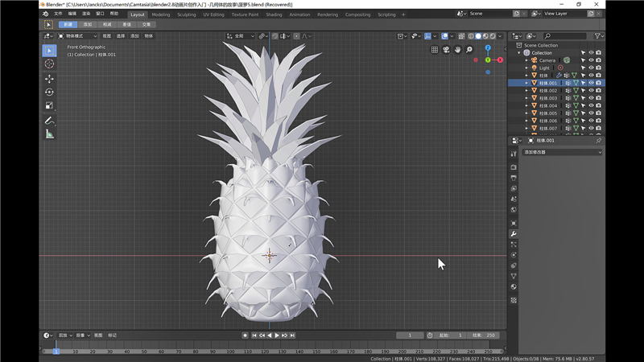Select the Rotate tool

[x=49, y=92]
